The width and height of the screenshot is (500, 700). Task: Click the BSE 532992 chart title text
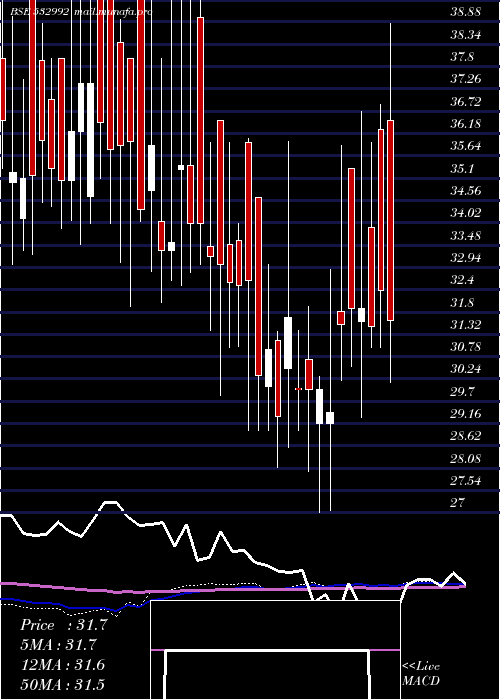coord(40,12)
